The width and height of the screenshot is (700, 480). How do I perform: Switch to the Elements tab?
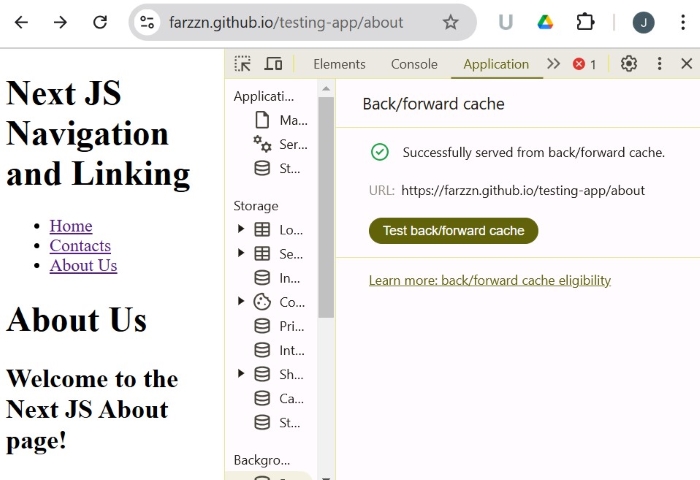click(x=339, y=64)
